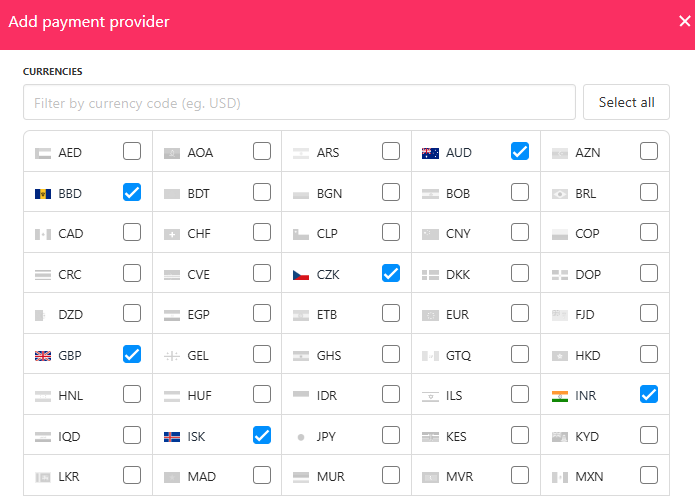Click the Japan flag icon beside JPY
Image resolution: width=695 pixels, height=496 pixels.
301,437
